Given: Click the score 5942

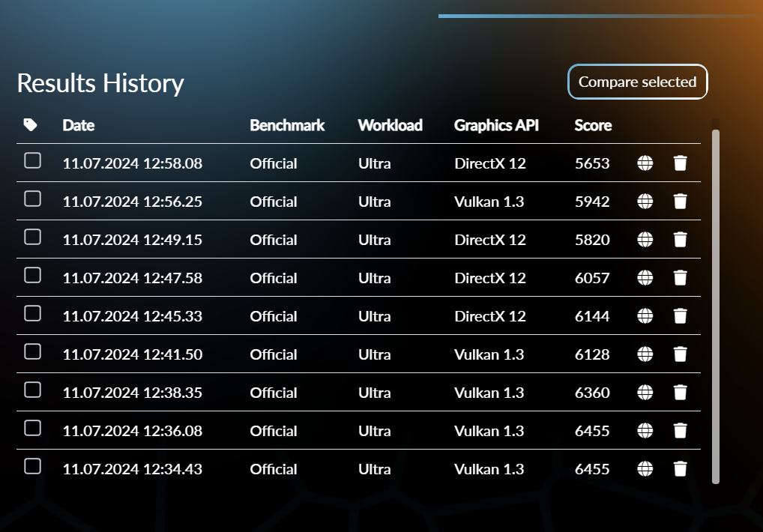Looking at the screenshot, I should click(x=592, y=202).
